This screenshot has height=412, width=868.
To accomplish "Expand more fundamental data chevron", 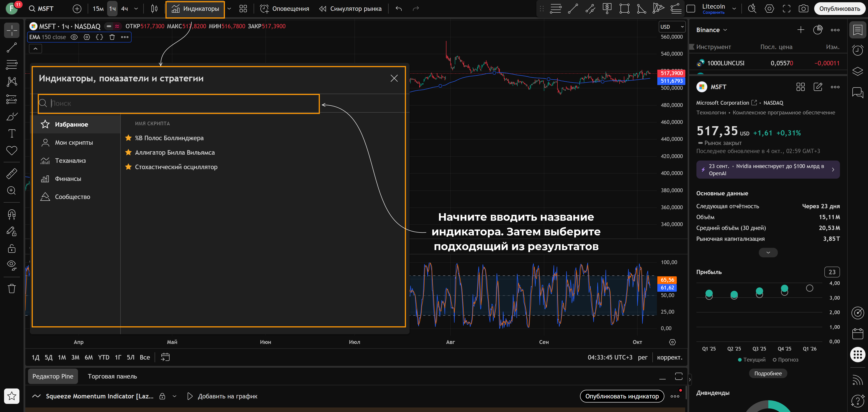I will (x=768, y=253).
